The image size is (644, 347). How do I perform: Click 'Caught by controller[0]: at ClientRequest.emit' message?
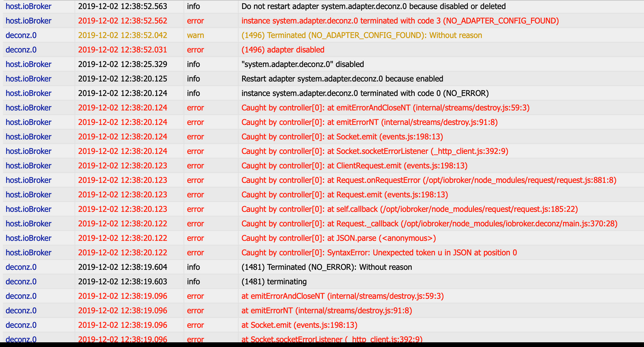point(354,166)
